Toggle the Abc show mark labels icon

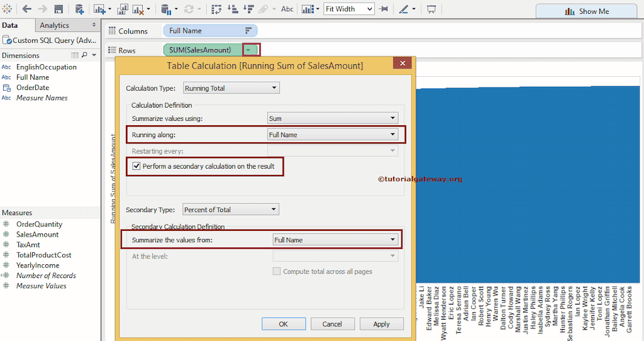coord(287,9)
